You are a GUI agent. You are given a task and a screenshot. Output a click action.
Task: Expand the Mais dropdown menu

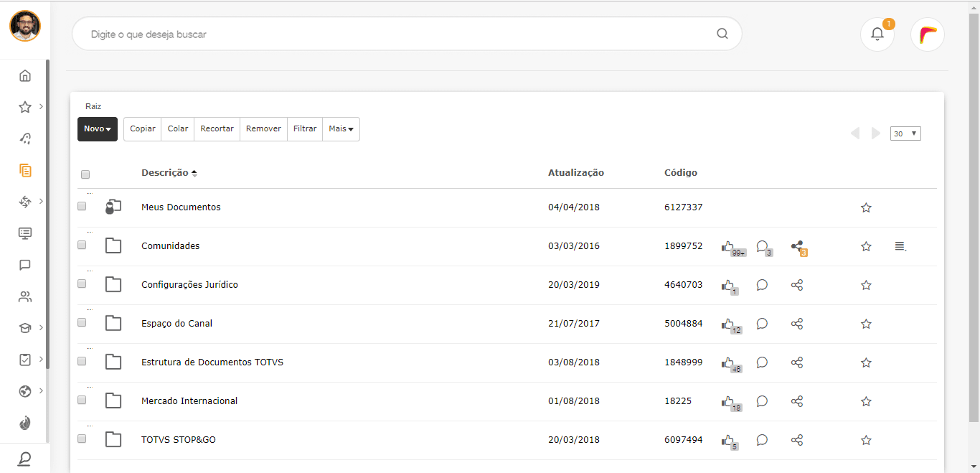tap(341, 129)
